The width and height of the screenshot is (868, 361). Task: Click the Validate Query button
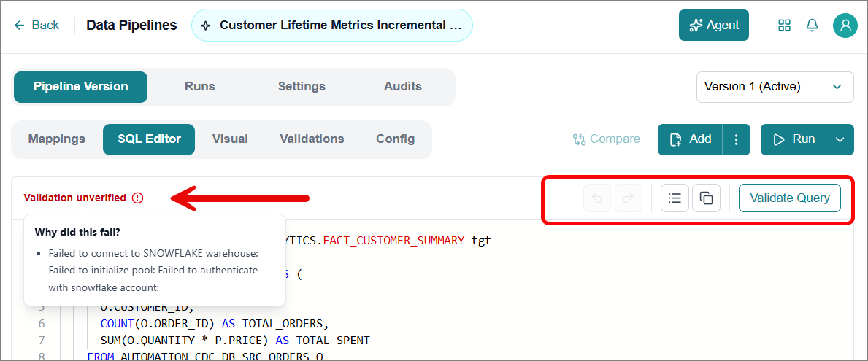[x=790, y=198]
